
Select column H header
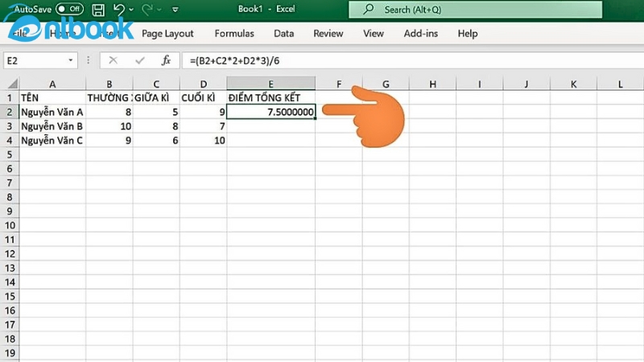432,84
